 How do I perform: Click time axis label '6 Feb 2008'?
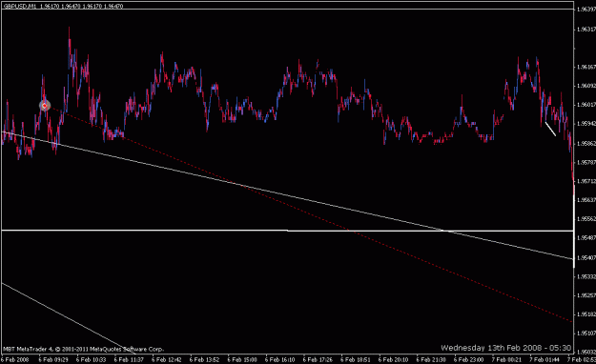tap(14, 359)
